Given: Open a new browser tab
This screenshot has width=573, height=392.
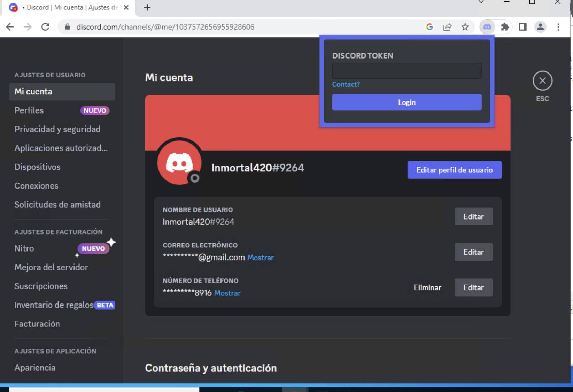Looking at the screenshot, I should [147, 7].
